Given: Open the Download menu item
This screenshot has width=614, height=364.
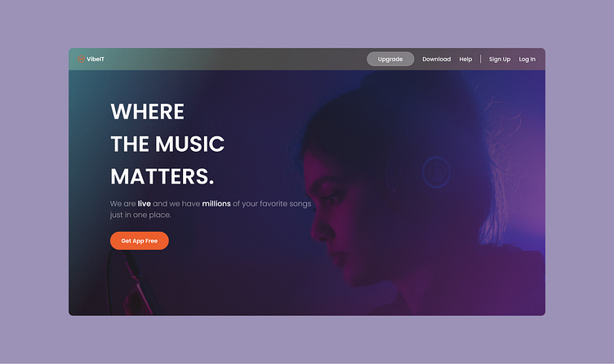Looking at the screenshot, I should [436, 59].
